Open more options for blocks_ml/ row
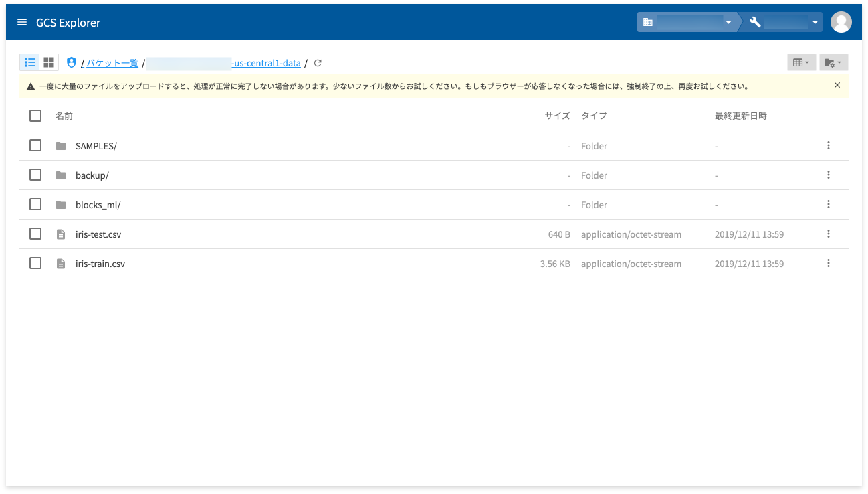Screen dimensions: 868x494 (828, 204)
